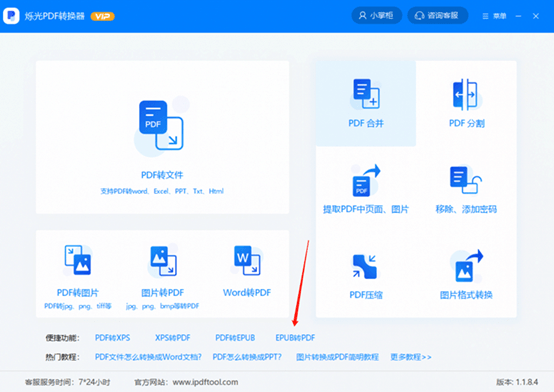The width and height of the screenshot is (554, 392).
Task: Select the PDF转EPUB shortcut link
Action: (235, 338)
